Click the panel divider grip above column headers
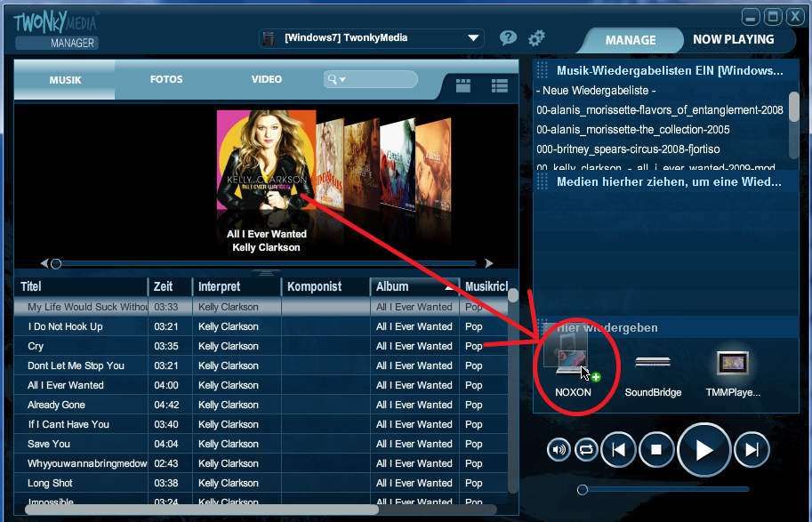Image resolution: width=812 pixels, height=522 pixels. click(x=266, y=273)
